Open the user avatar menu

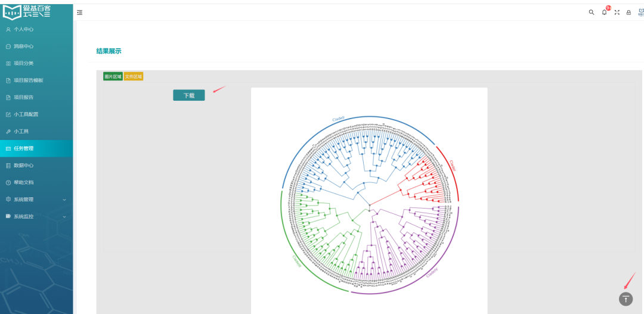point(640,13)
